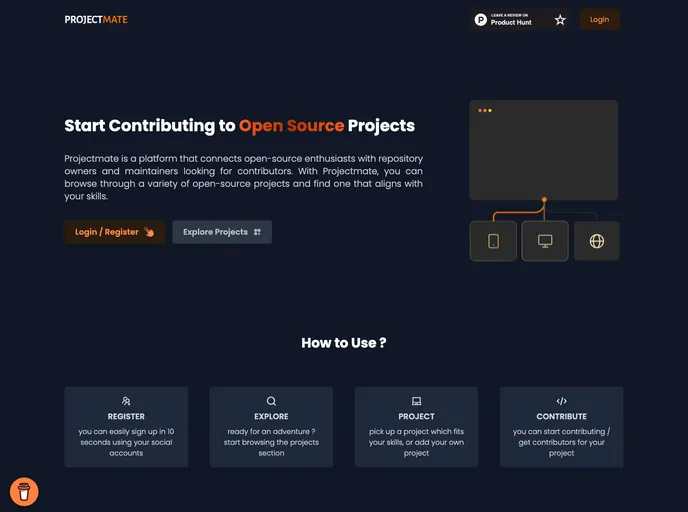
Task: Click the three dots in the illustration window
Action: (485, 111)
